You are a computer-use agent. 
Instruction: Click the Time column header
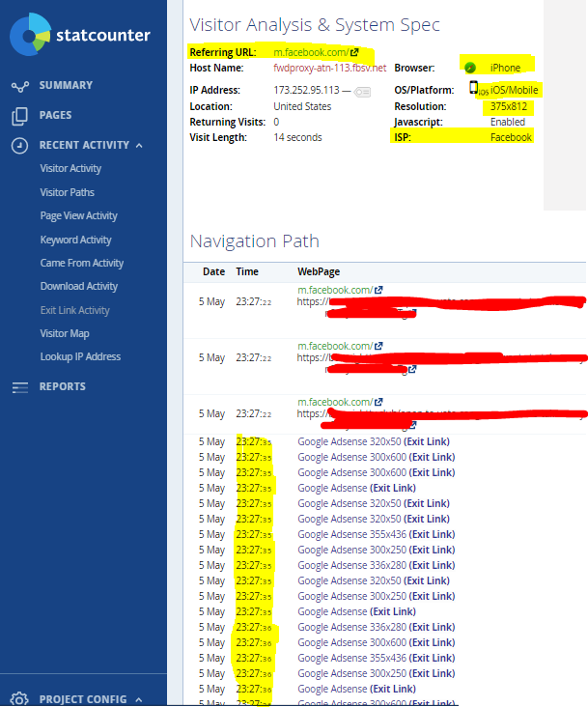(247, 272)
